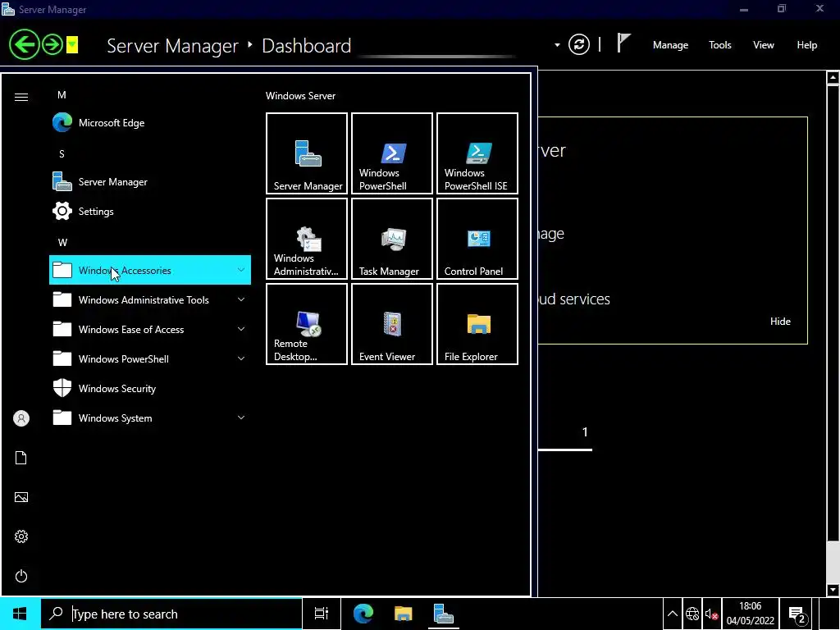Open Task View on the taskbar
The height and width of the screenshot is (630, 840).
(x=321, y=614)
